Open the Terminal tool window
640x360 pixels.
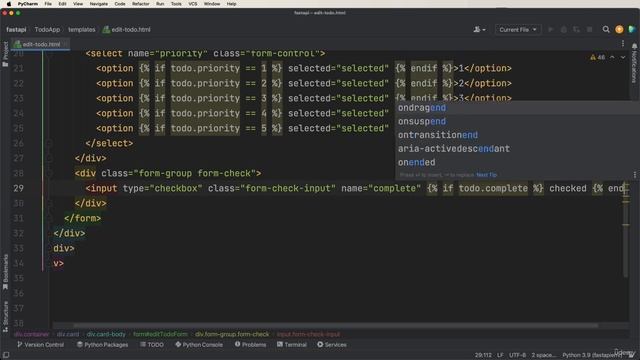pos(292,345)
